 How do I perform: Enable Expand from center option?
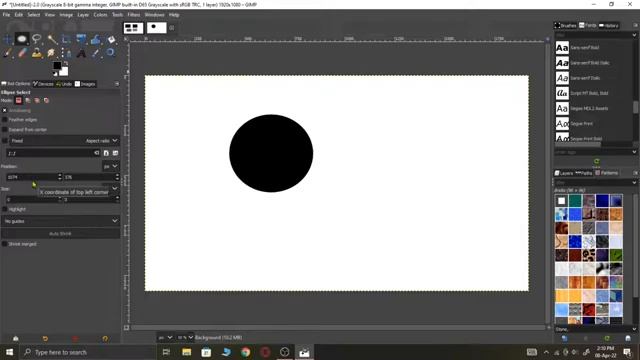click(4, 129)
